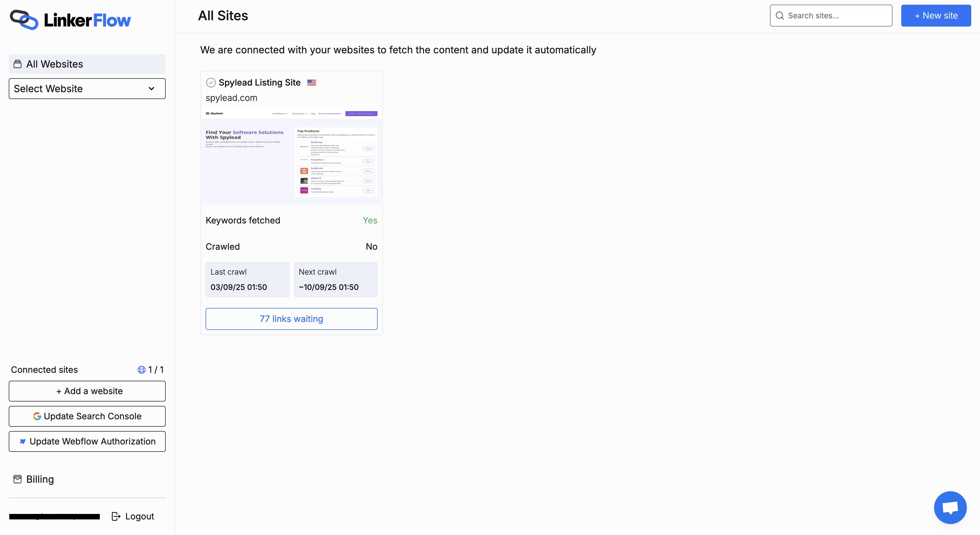Click the globe icon next to Connected sites count
The image size is (980, 535).
coord(142,370)
